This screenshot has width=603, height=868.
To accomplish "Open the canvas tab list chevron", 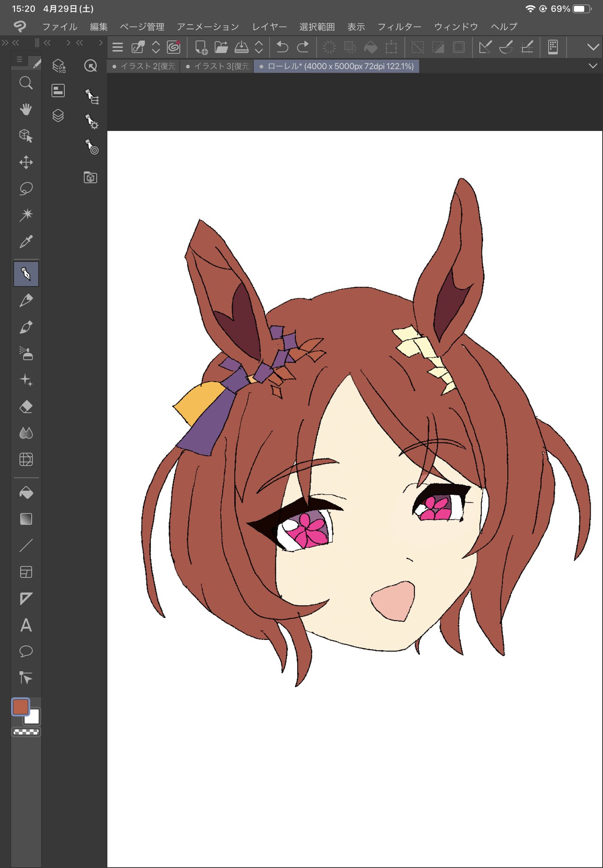I will 593,66.
